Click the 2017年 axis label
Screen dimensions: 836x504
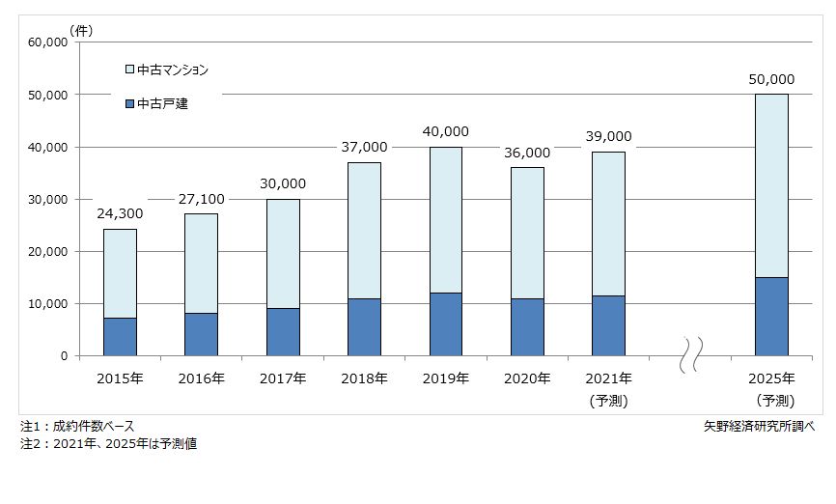click(283, 378)
